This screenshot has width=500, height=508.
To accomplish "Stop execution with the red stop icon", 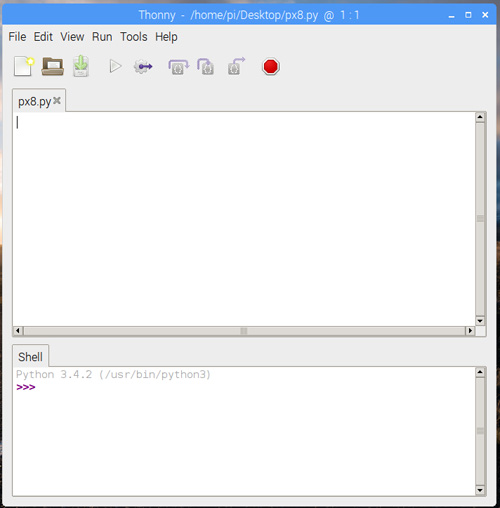I will (270, 67).
